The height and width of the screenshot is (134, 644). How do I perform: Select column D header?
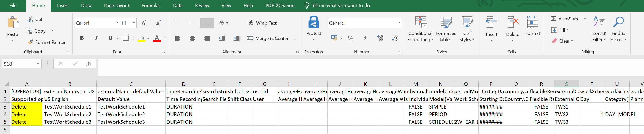183,84
